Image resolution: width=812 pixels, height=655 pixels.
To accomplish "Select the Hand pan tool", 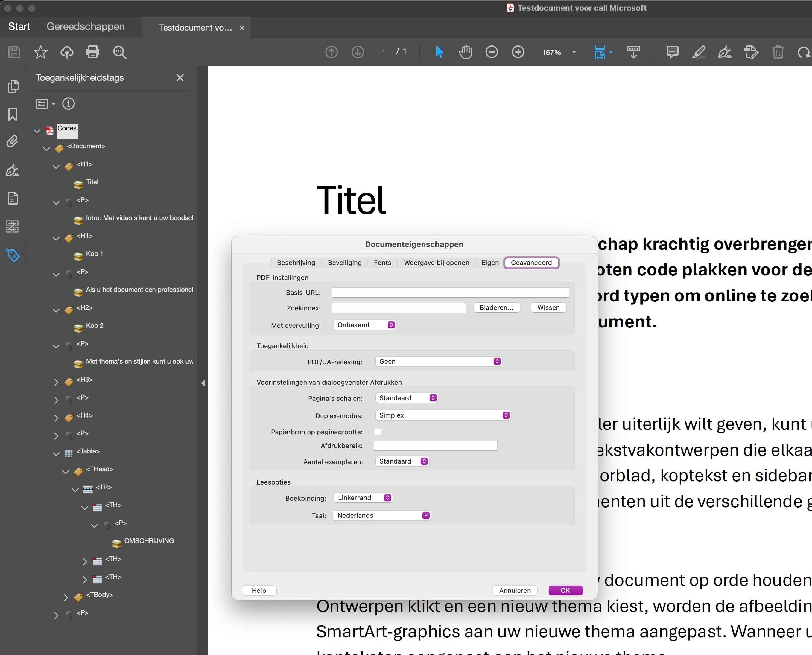I will tap(465, 52).
